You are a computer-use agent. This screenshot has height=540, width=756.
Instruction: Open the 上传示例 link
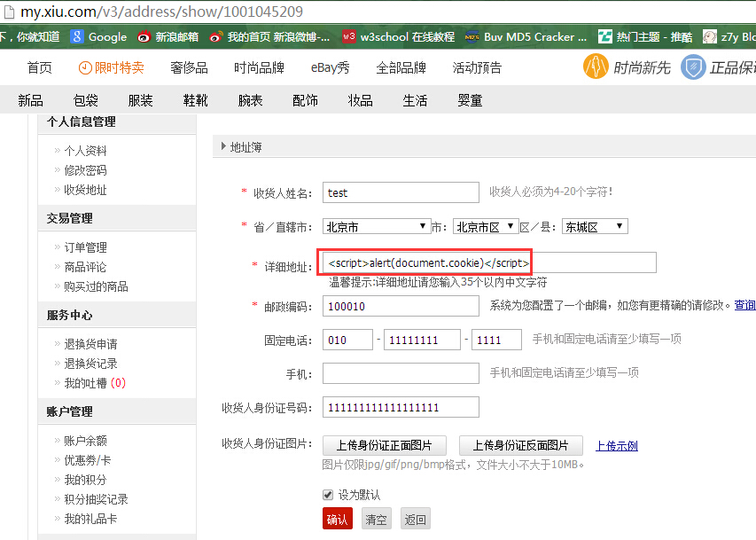click(x=617, y=446)
